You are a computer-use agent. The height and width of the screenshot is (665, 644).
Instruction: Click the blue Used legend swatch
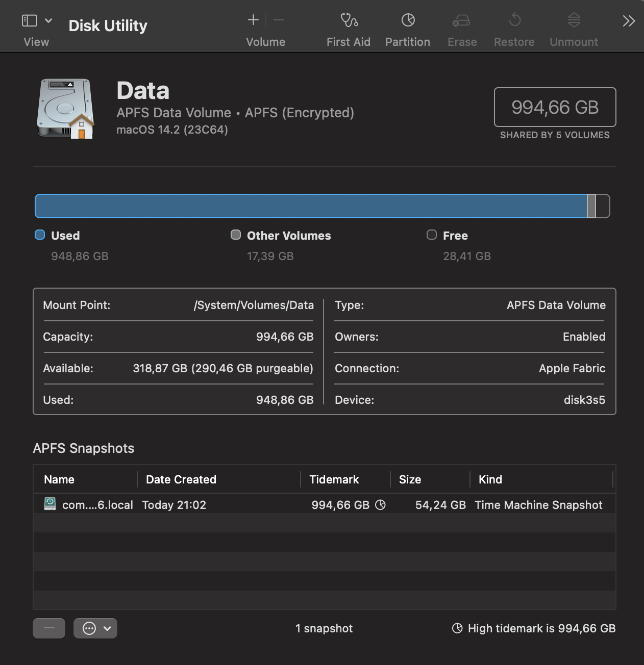(x=40, y=235)
